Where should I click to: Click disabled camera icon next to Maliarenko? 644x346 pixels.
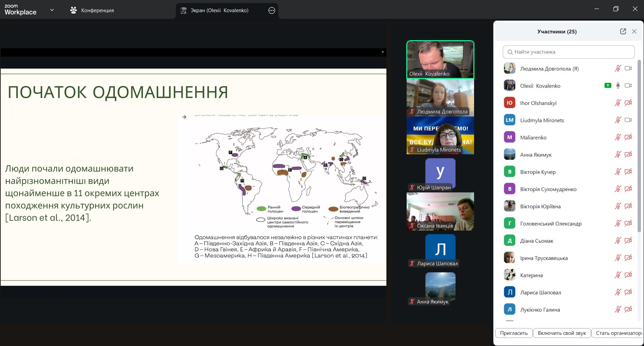pos(628,137)
